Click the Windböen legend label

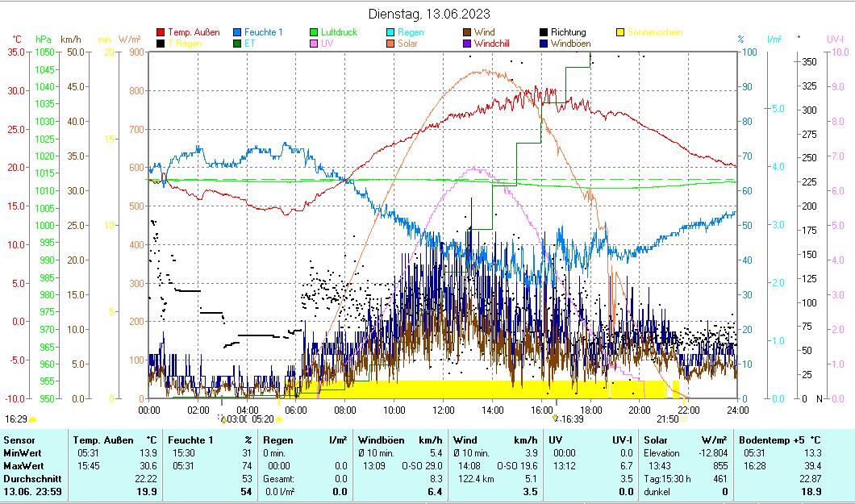[570, 44]
